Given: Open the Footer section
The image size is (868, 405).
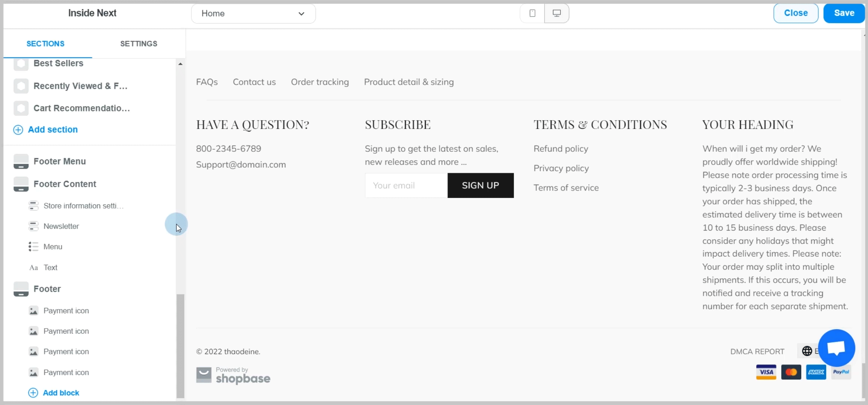Looking at the screenshot, I should tap(47, 289).
